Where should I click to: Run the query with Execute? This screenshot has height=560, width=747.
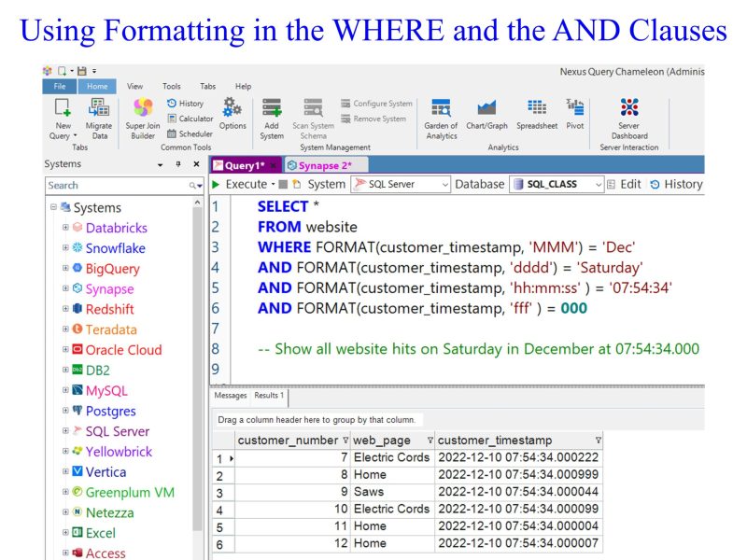(x=240, y=184)
